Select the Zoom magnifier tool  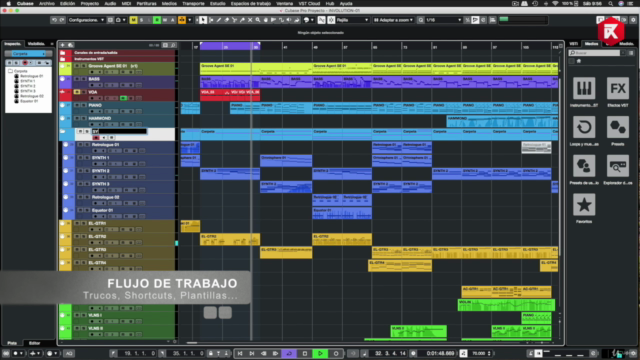(258, 20)
